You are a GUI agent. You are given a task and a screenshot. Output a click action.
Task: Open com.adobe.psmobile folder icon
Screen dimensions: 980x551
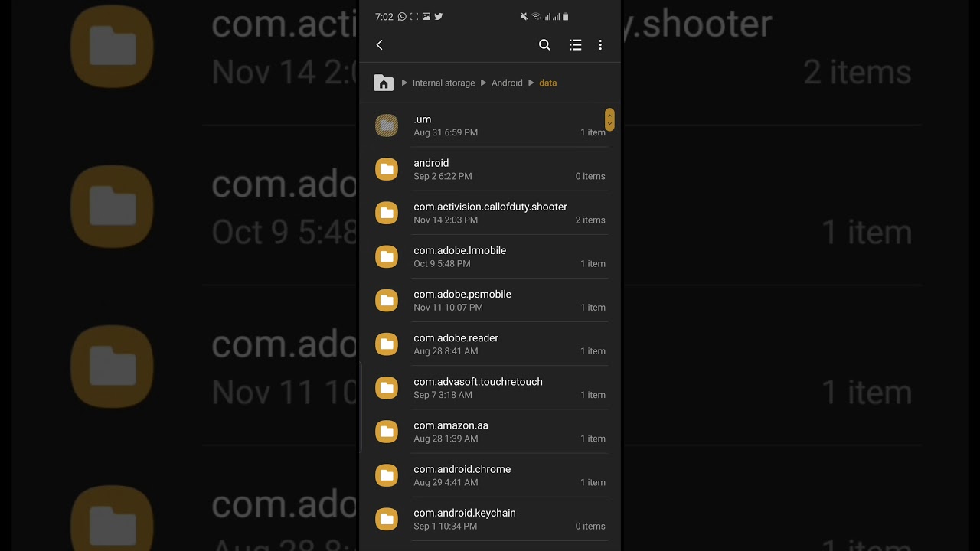click(387, 300)
